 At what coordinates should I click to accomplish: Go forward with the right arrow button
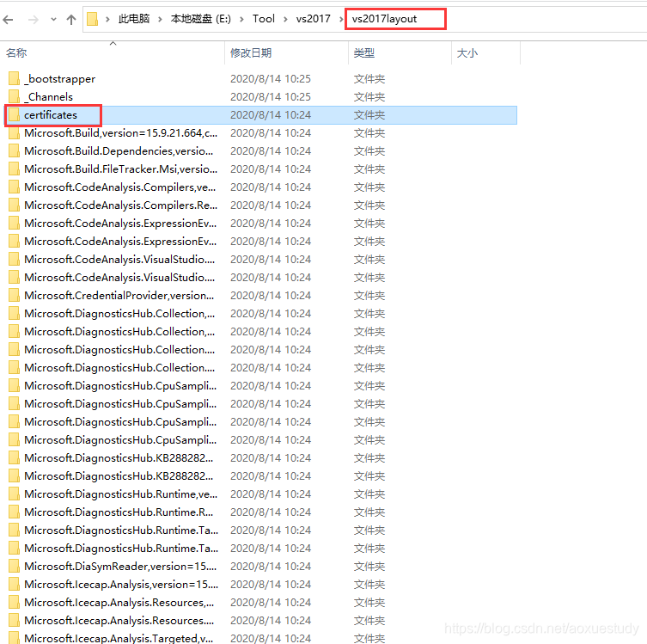coord(33,20)
